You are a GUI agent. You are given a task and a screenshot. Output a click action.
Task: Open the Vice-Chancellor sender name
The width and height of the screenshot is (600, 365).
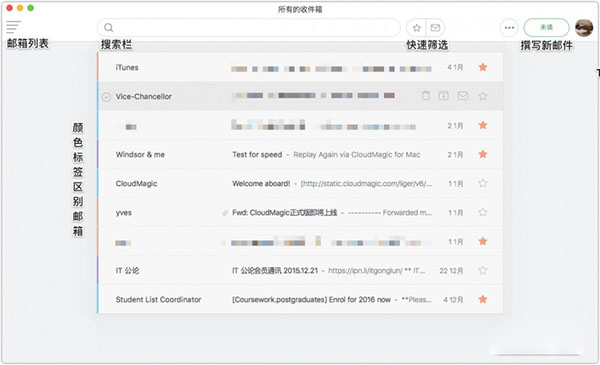coord(143,96)
